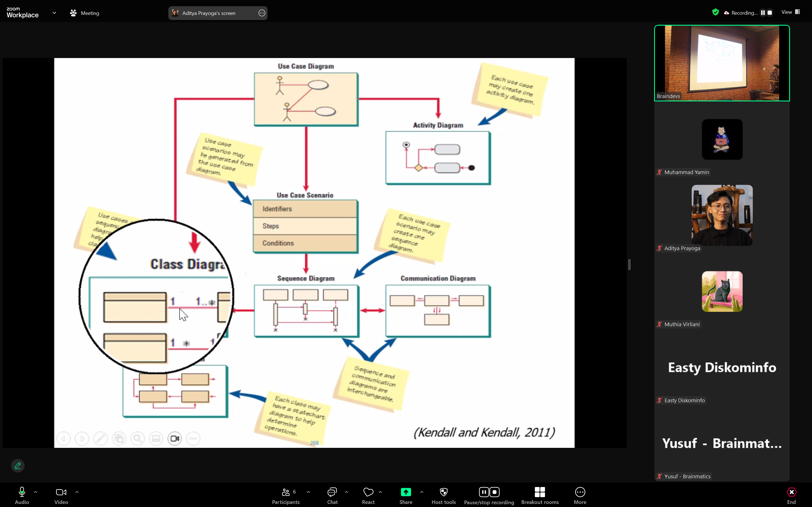812x507 pixels.
Task: Click the green Share screen icon
Action: (x=406, y=492)
